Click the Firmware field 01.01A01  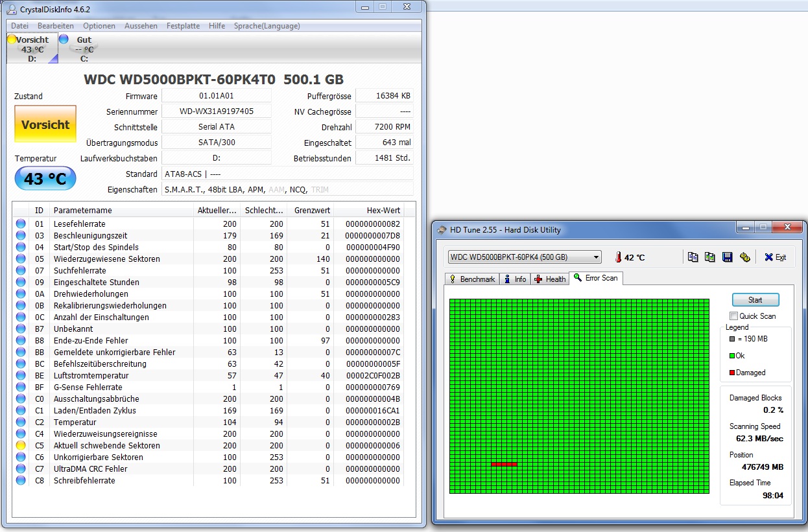pos(217,96)
